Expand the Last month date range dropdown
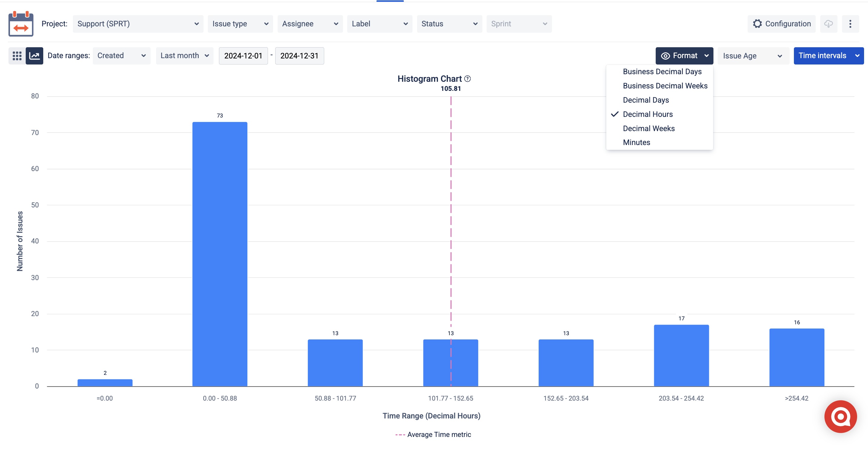This screenshot has width=868, height=456. [x=185, y=56]
